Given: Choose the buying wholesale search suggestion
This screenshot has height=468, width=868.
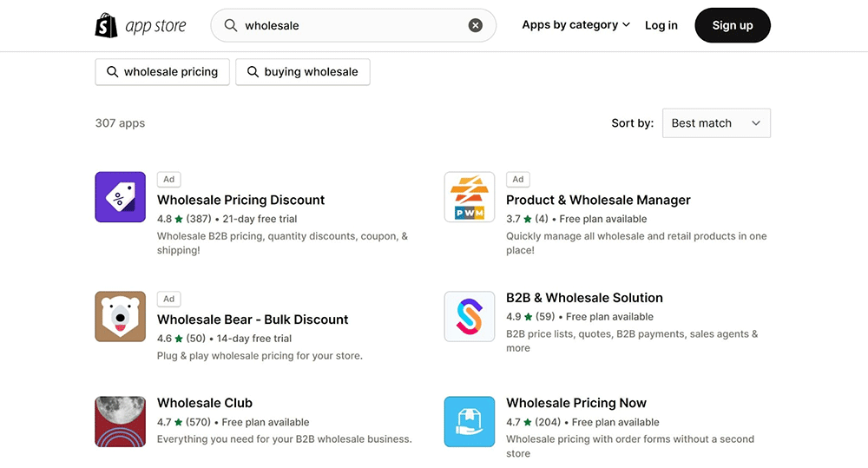Looking at the screenshot, I should tap(303, 72).
